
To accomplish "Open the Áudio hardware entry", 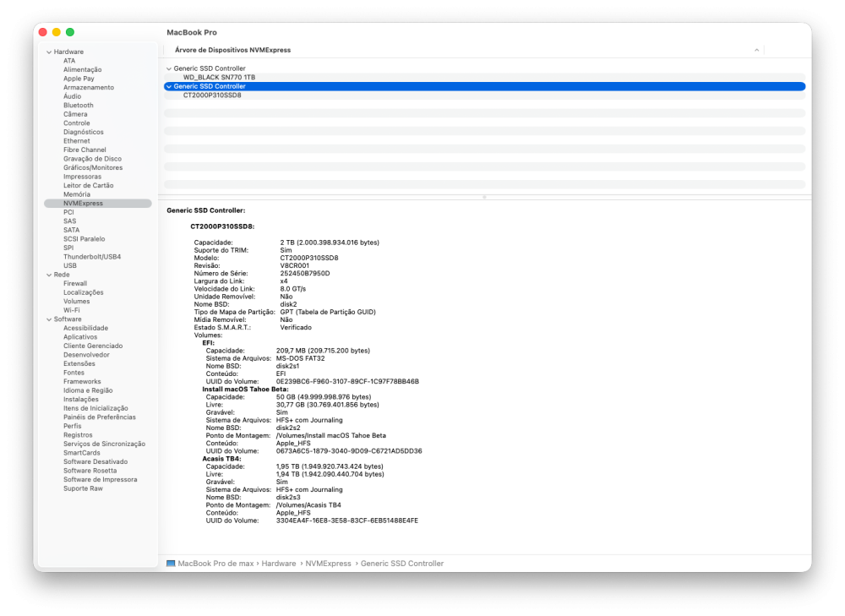I will pyautogui.click(x=72, y=96).
